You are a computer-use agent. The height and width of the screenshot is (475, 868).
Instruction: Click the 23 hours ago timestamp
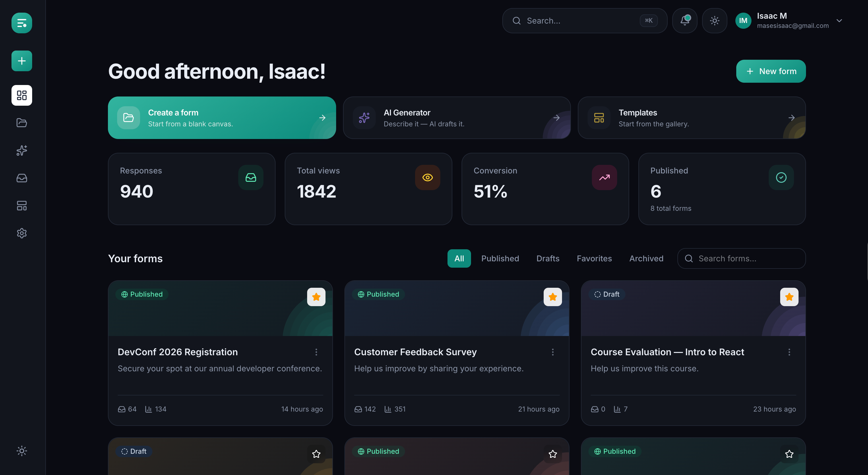(774, 409)
